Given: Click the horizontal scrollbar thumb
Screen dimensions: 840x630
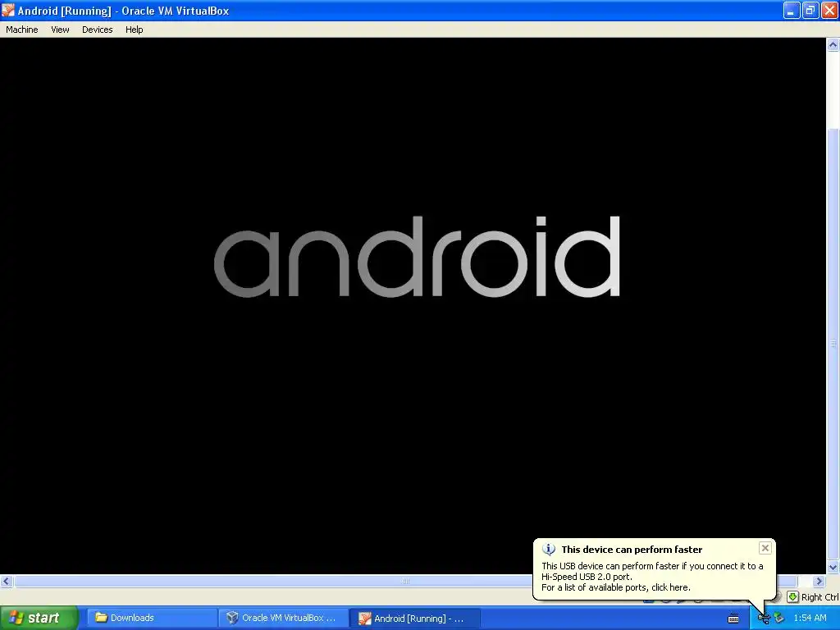Looking at the screenshot, I should [405, 582].
